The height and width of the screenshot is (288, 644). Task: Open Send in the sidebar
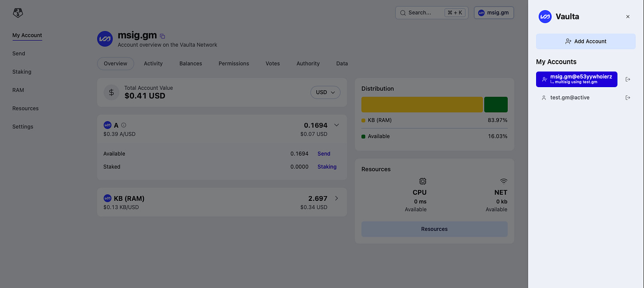point(19,54)
